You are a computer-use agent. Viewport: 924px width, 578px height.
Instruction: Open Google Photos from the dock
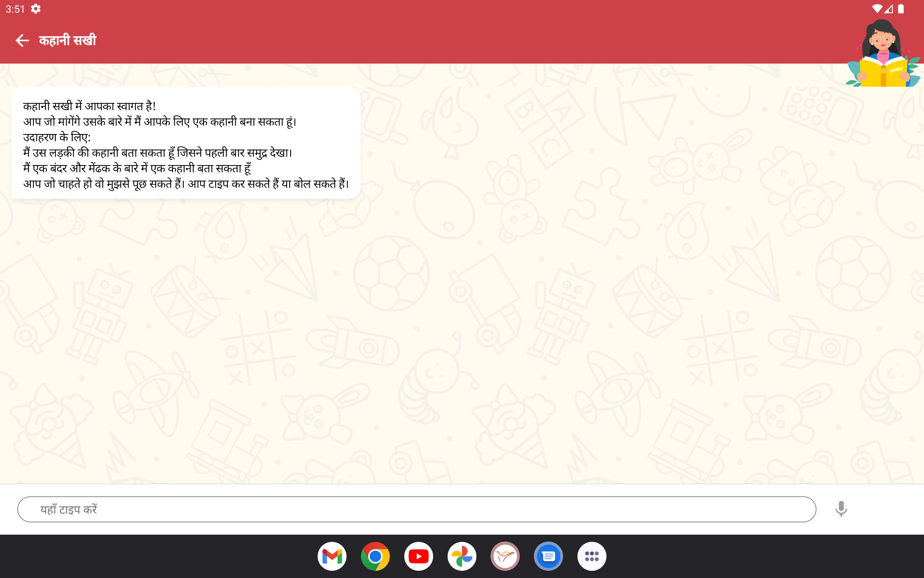[462, 556]
